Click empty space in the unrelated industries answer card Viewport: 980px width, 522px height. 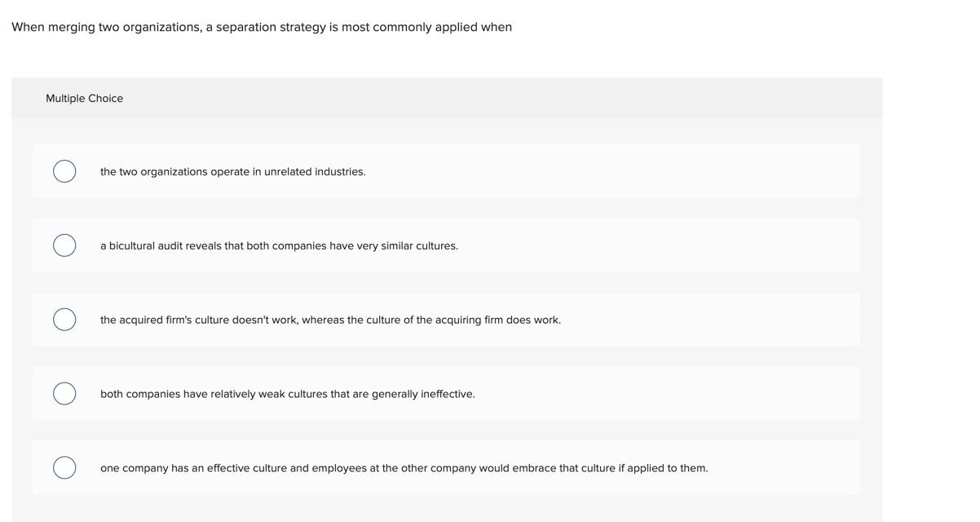611,171
